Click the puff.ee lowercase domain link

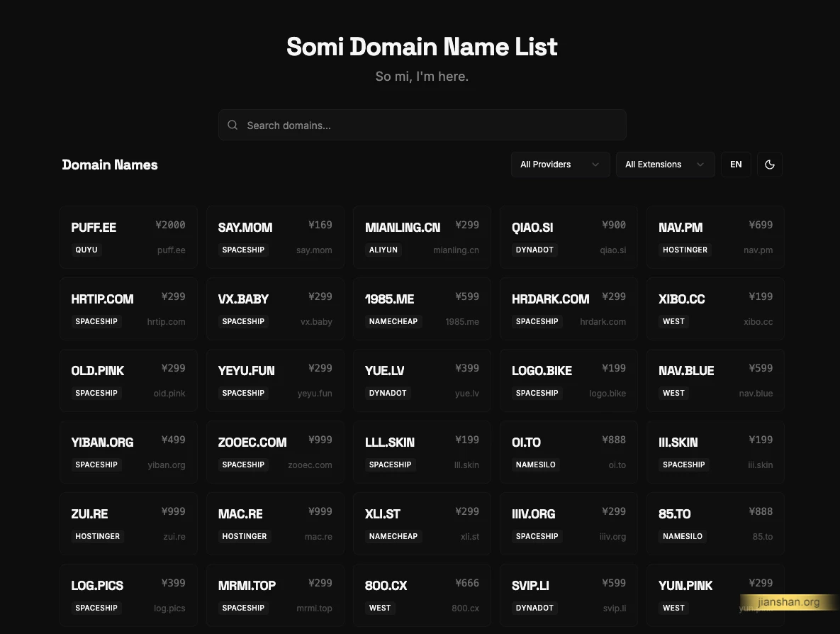[x=172, y=250]
